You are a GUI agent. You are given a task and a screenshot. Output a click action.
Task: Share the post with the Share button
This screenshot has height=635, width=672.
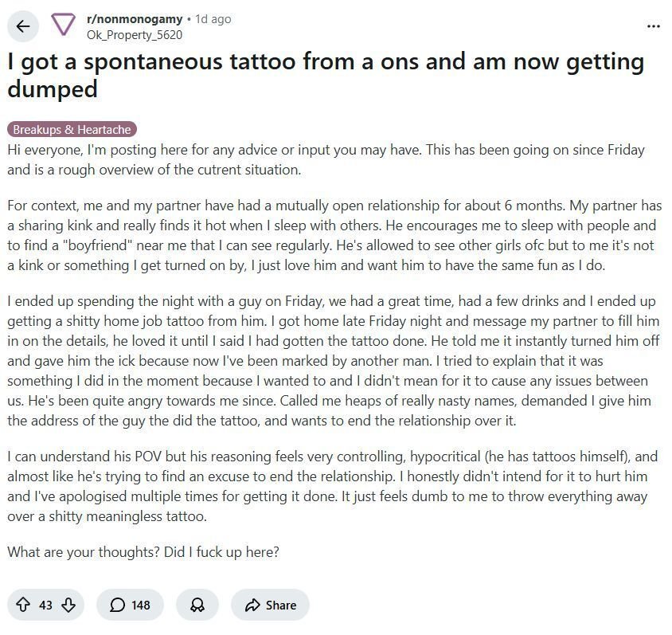[270, 606]
